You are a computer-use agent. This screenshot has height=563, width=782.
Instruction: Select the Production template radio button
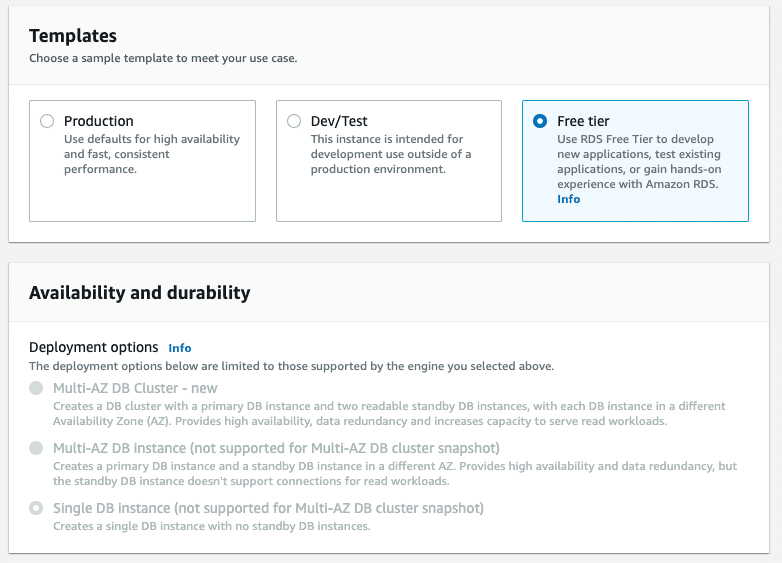[47, 121]
